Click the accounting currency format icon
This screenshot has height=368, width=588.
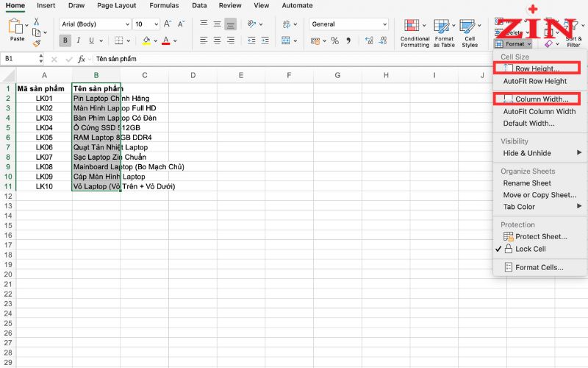pyautogui.click(x=315, y=40)
